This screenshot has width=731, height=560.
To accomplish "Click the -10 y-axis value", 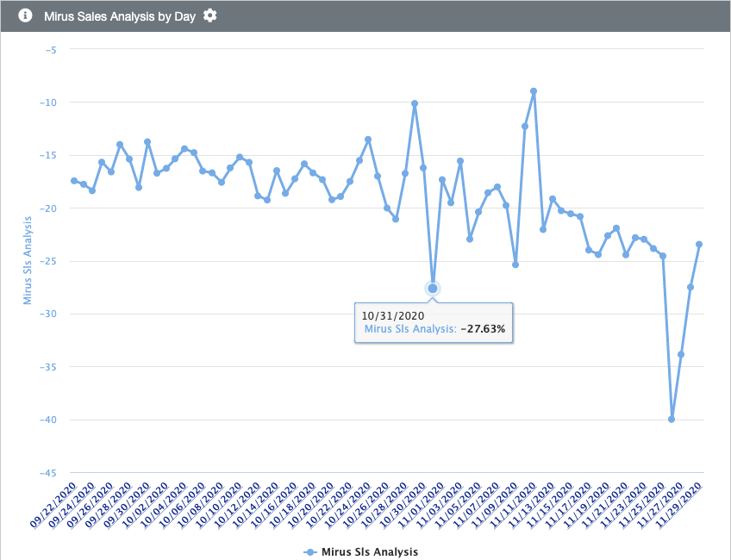I will coord(48,103).
